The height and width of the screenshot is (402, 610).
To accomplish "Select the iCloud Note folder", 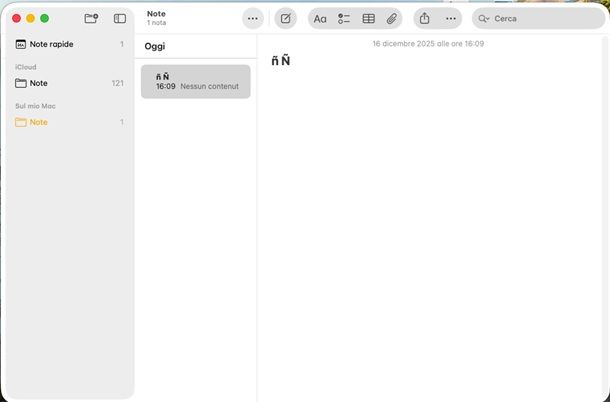I will [x=70, y=83].
